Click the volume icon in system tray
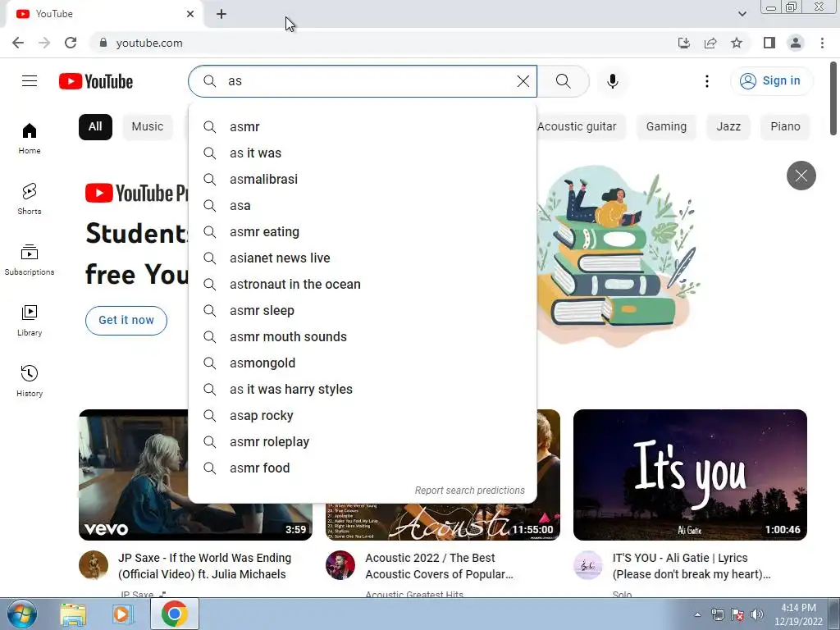Screen dimensions: 840x630 tap(757, 614)
